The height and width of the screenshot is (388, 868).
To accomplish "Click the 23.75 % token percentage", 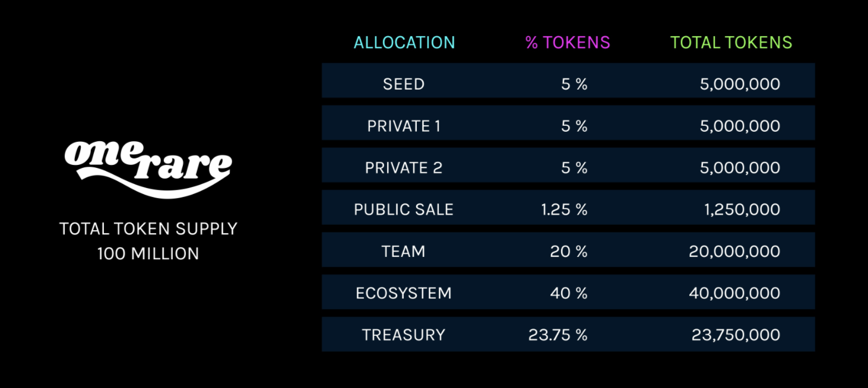I will (557, 335).
